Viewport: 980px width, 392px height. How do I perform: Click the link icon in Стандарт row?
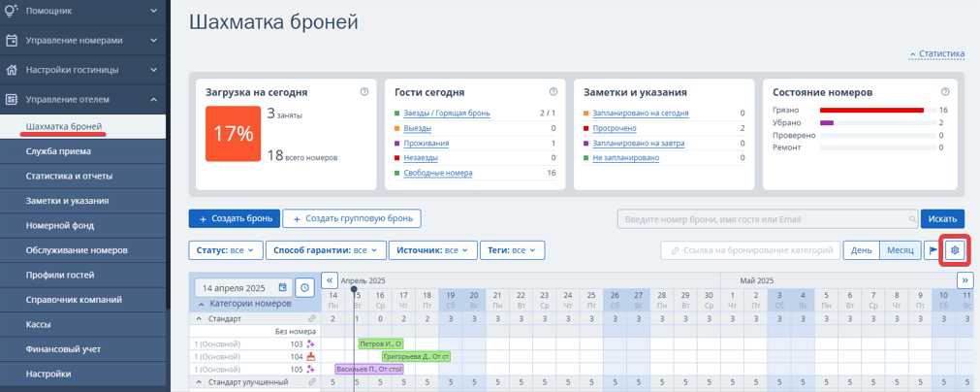point(312,319)
